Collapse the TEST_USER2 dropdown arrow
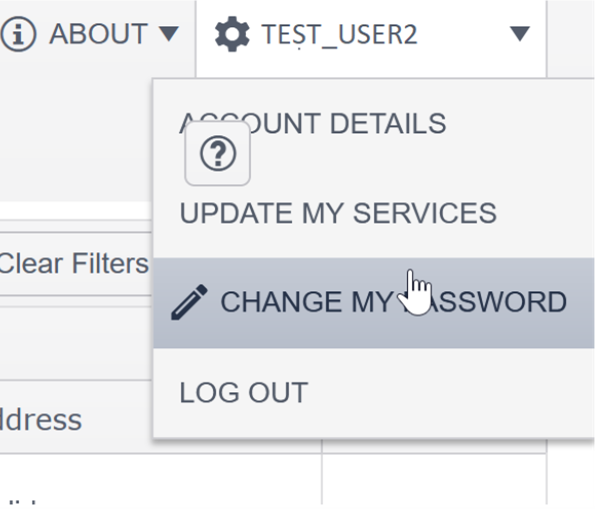This screenshot has height=510, width=595. [x=520, y=34]
